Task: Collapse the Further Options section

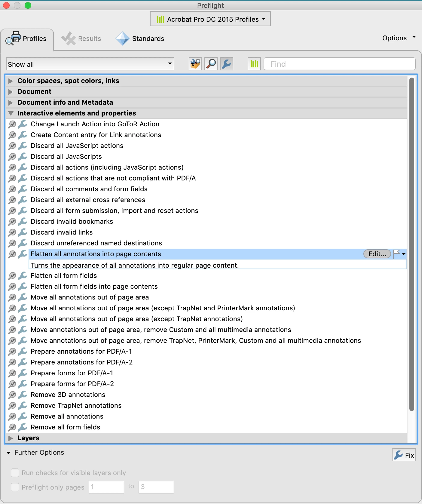Action: (x=8, y=453)
